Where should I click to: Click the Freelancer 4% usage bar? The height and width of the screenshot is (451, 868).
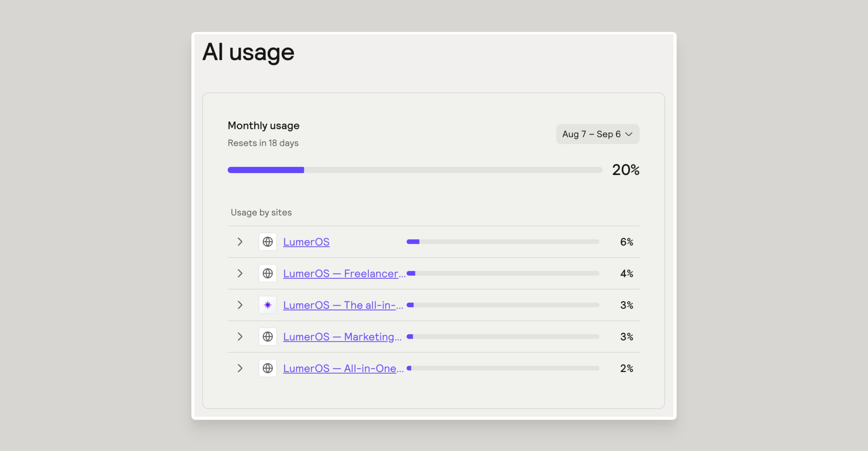[503, 273]
